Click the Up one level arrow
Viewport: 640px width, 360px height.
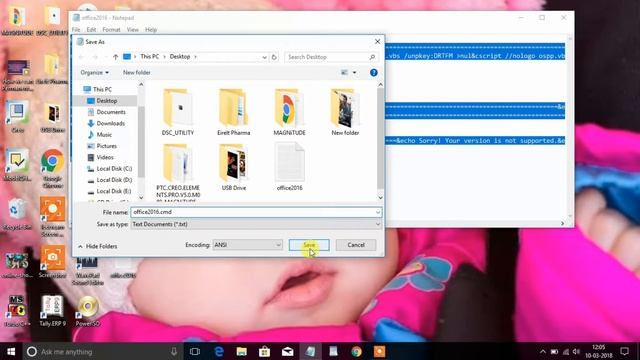click(116, 57)
